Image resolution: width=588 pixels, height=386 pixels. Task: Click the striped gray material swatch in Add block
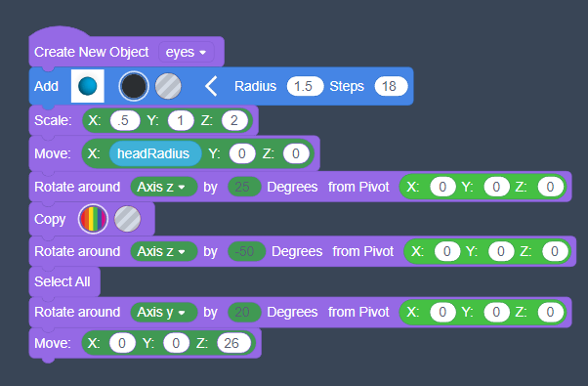click(x=168, y=86)
